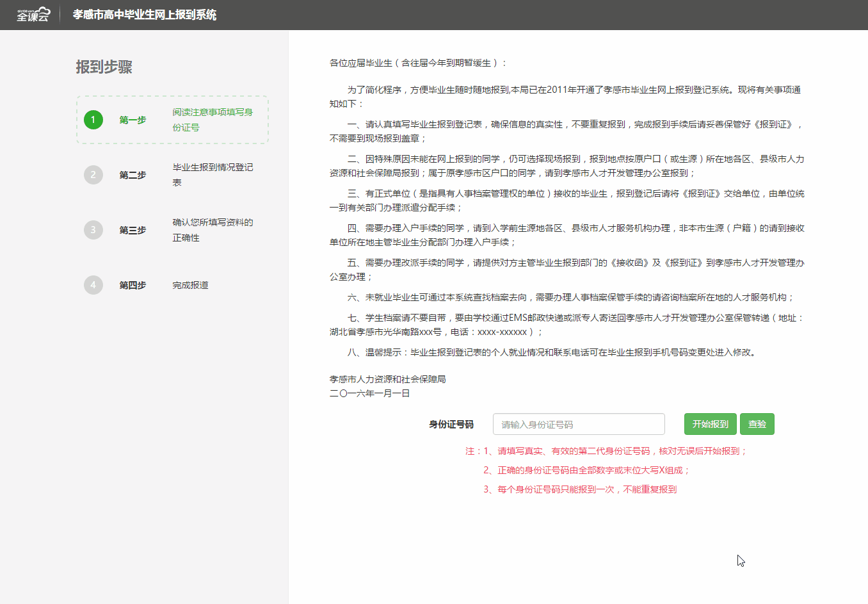Select the 第三步 step label
The height and width of the screenshot is (604, 868).
pyautogui.click(x=133, y=230)
